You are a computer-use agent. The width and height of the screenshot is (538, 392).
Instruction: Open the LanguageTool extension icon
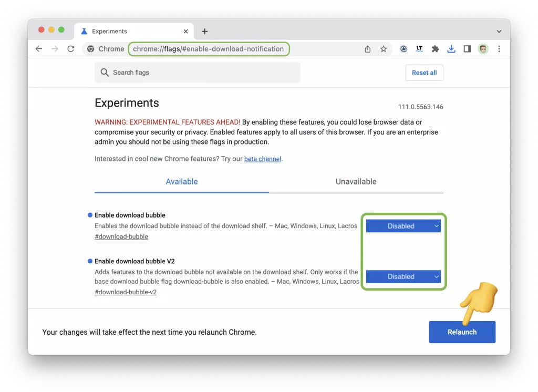click(x=419, y=48)
